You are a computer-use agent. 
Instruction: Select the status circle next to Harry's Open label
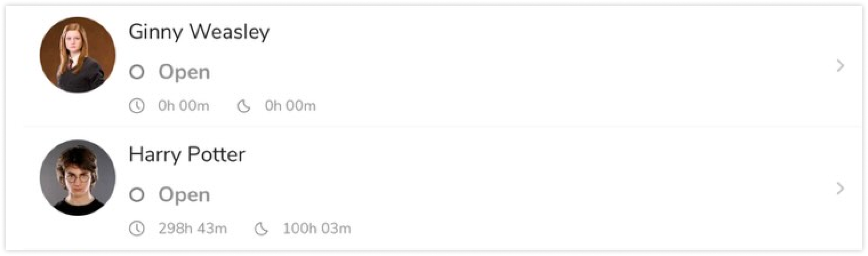(x=136, y=195)
